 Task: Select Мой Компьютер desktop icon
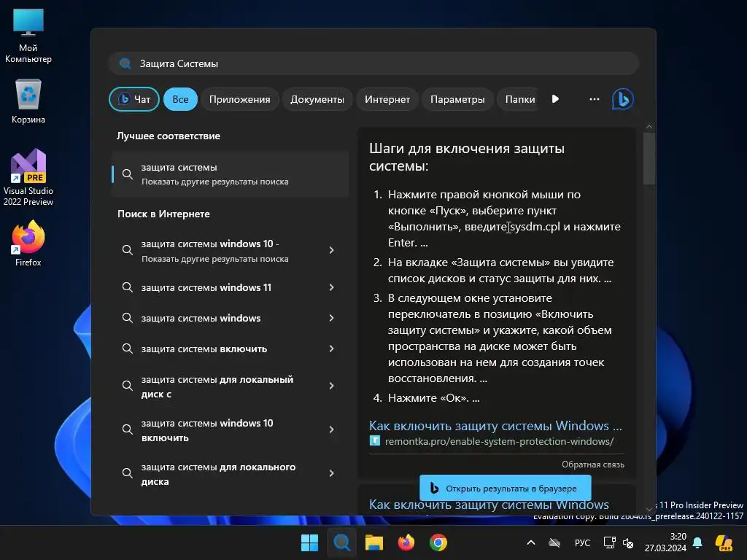(x=28, y=36)
